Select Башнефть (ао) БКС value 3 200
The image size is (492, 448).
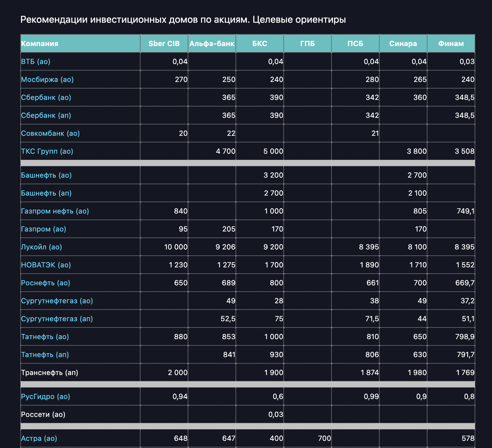[273, 175]
